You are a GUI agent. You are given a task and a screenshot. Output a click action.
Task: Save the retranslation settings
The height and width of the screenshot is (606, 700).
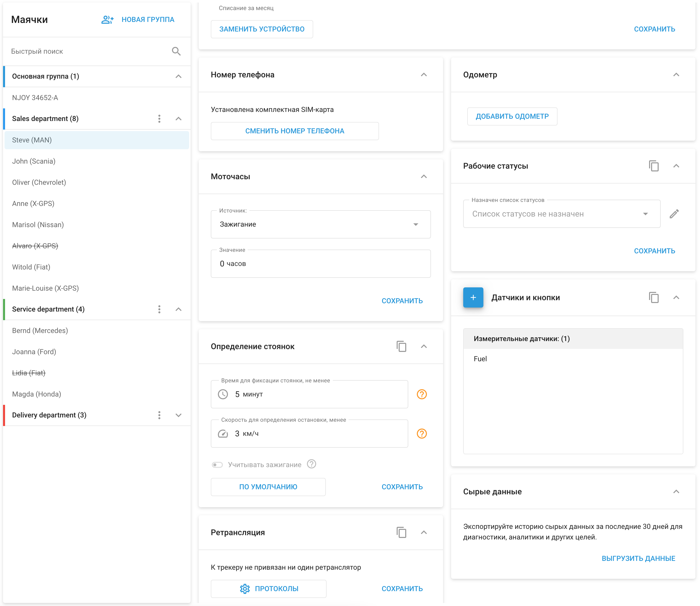pos(402,589)
